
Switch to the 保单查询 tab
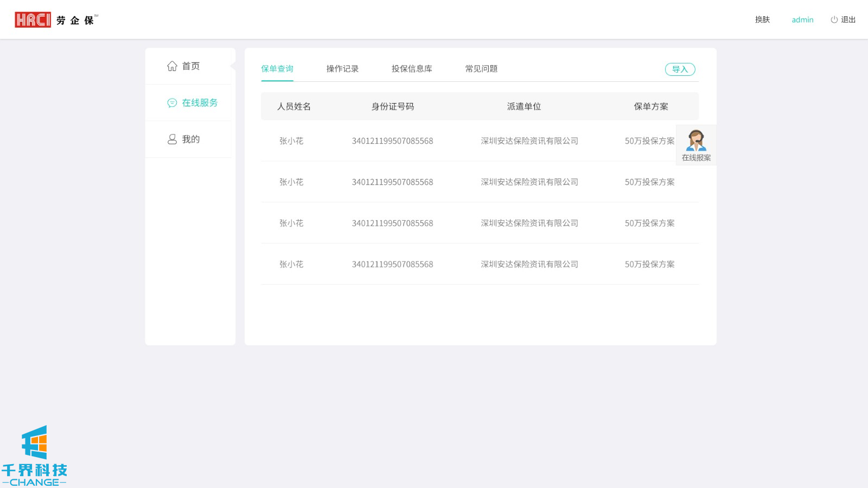click(x=277, y=69)
